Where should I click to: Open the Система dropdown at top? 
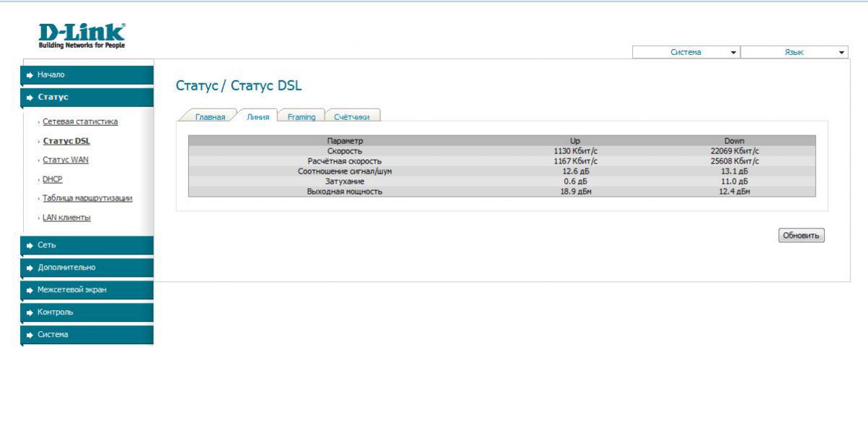pos(686,52)
